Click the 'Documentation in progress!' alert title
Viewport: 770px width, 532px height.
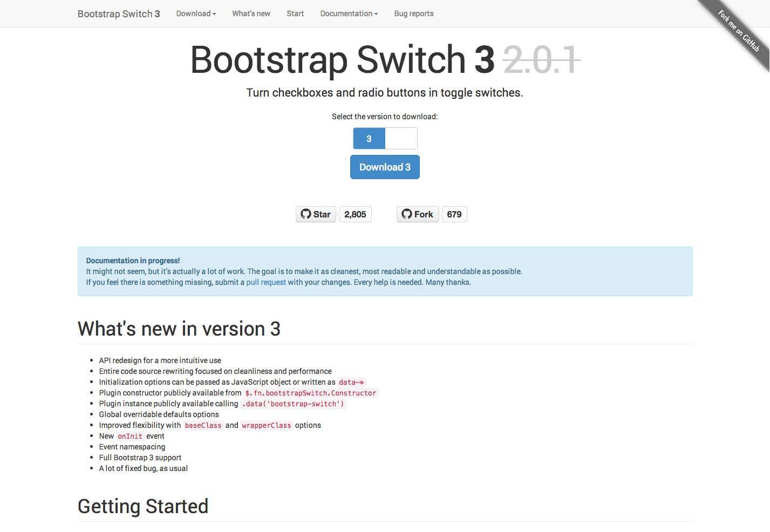pos(133,261)
